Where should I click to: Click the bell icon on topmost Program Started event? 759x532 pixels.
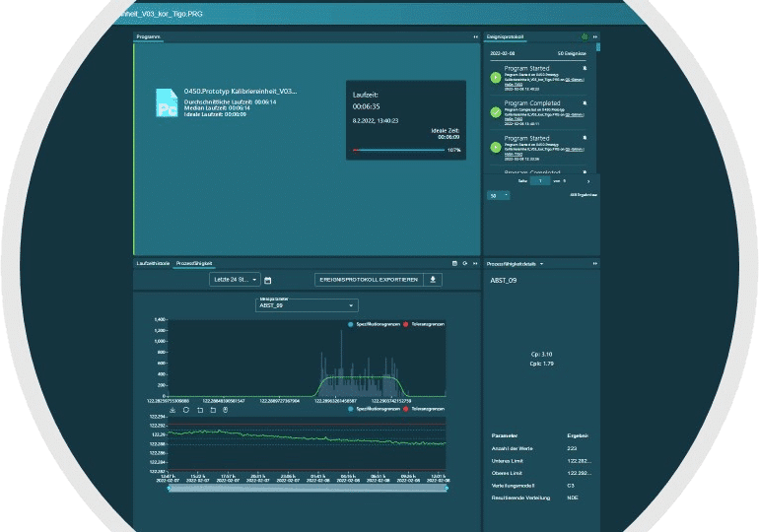click(x=585, y=68)
